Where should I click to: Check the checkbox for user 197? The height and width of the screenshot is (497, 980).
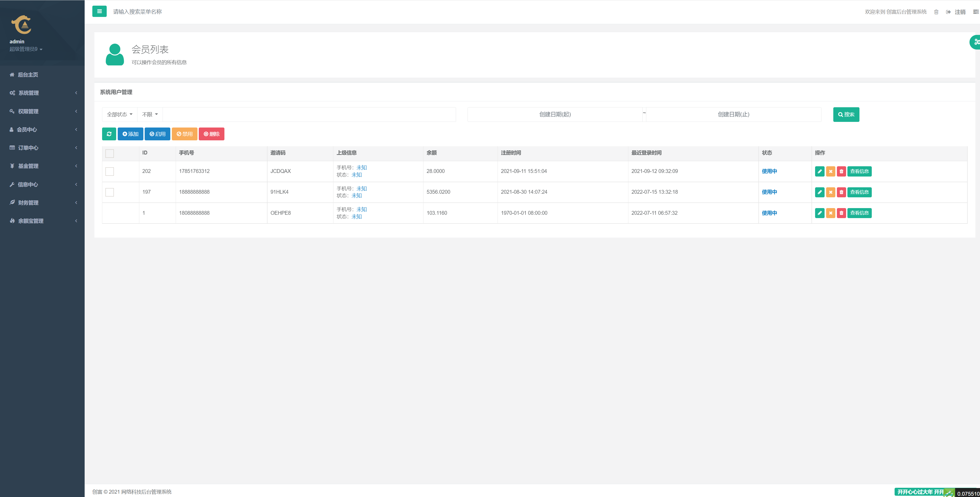point(110,192)
